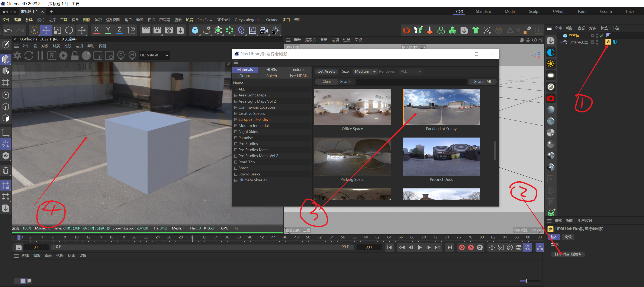Click Octane render region R icon
Image resolution: width=644 pixels, height=287 pixels.
pyautogui.click(x=52, y=55)
